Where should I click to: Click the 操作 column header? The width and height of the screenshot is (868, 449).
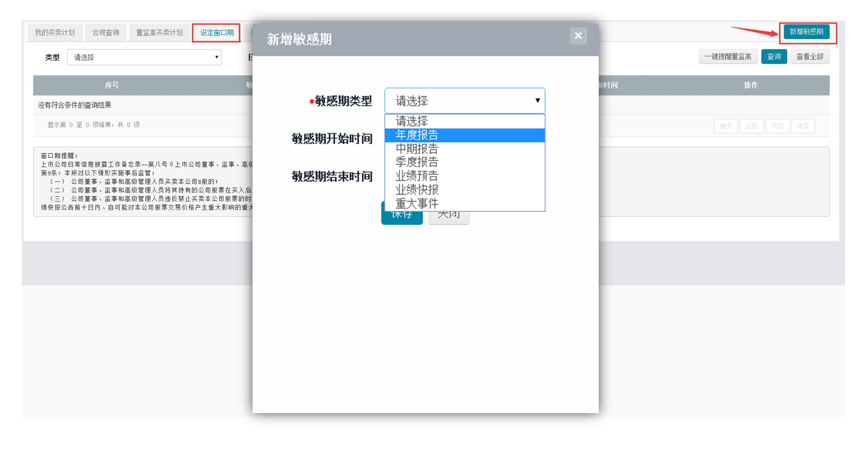[x=751, y=86]
